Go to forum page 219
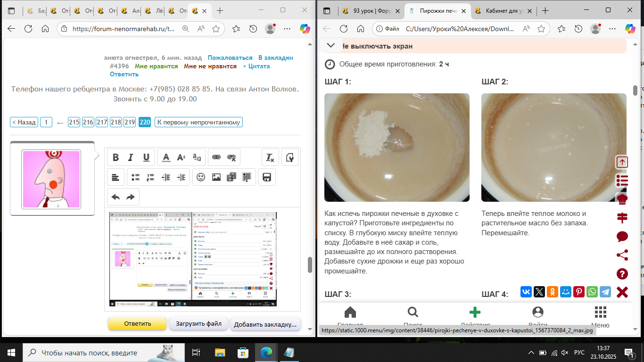 pyautogui.click(x=130, y=123)
